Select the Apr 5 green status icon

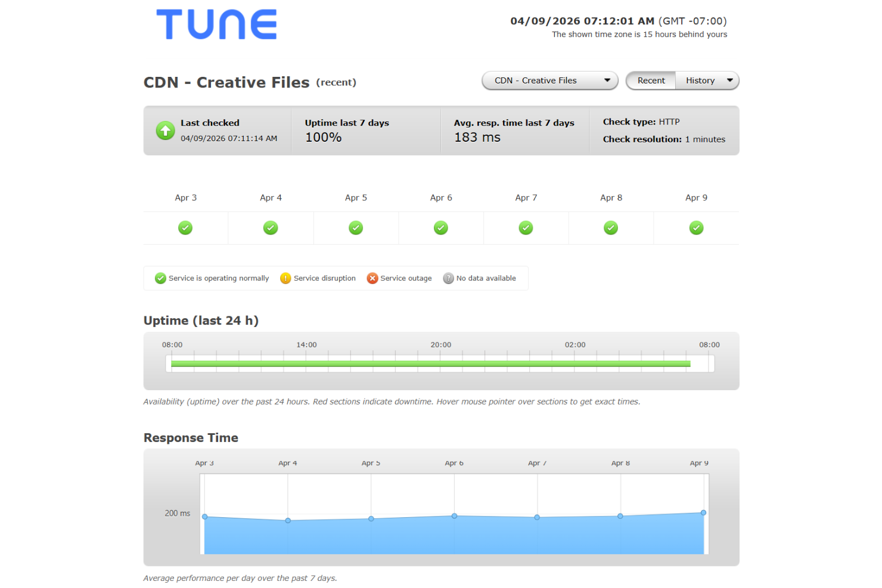[x=356, y=228]
